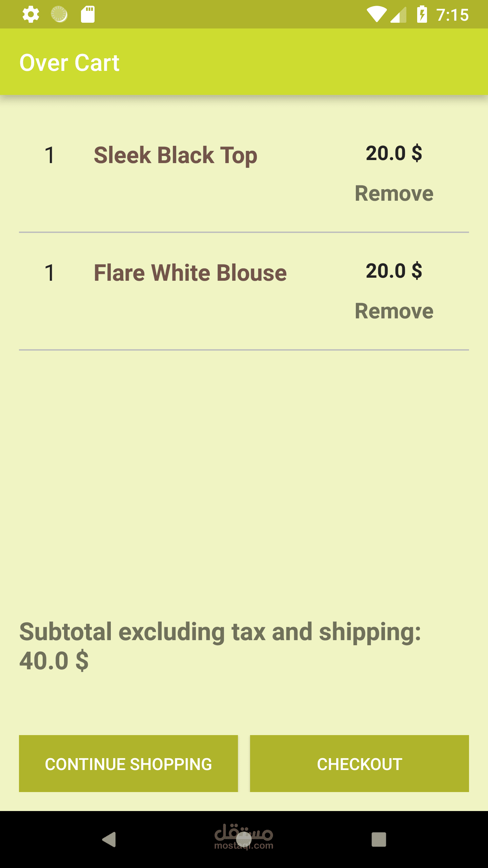
Task: Tap the circular sync status icon
Action: point(59,15)
